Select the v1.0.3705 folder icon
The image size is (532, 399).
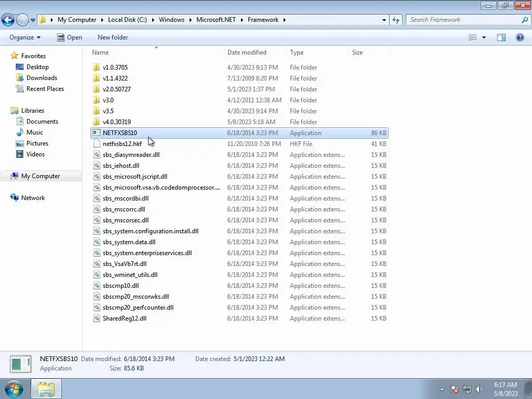(x=97, y=67)
